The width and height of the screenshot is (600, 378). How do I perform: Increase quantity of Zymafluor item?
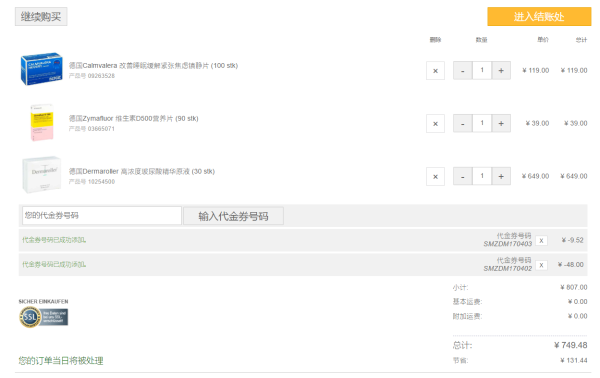[501, 123]
